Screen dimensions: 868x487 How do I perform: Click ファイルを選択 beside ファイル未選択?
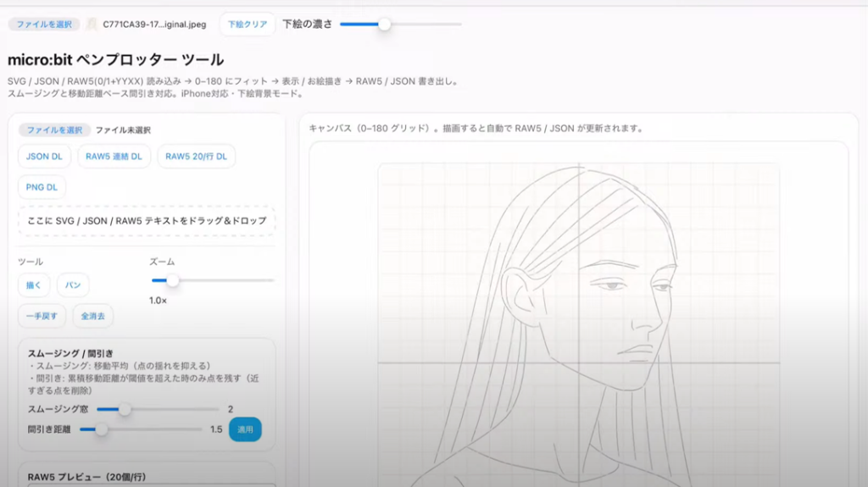click(x=54, y=130)
